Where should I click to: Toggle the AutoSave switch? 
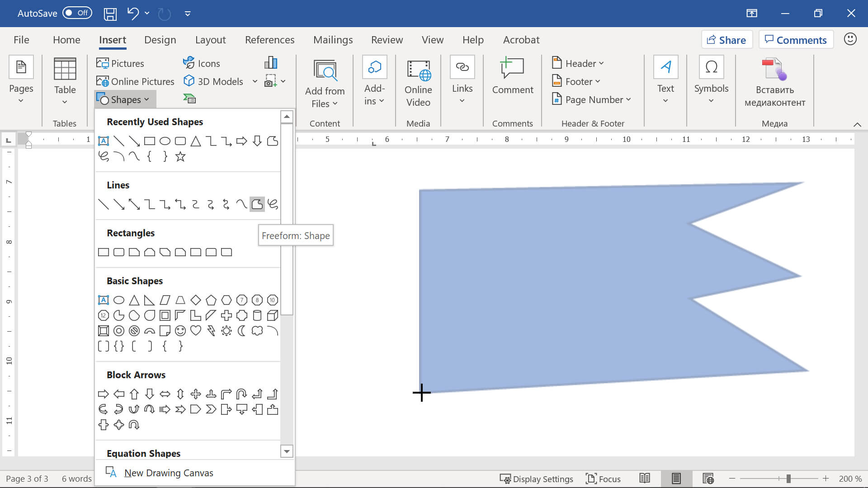[77, 13]
